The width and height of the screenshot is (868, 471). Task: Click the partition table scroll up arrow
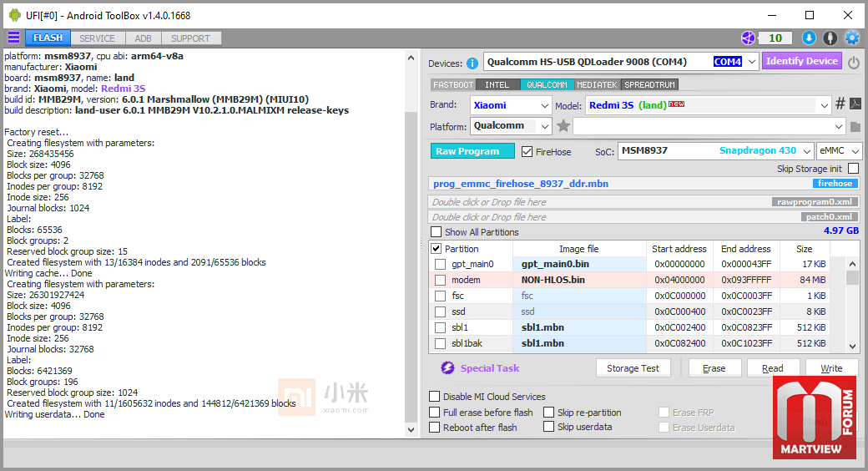click(852, 265)
